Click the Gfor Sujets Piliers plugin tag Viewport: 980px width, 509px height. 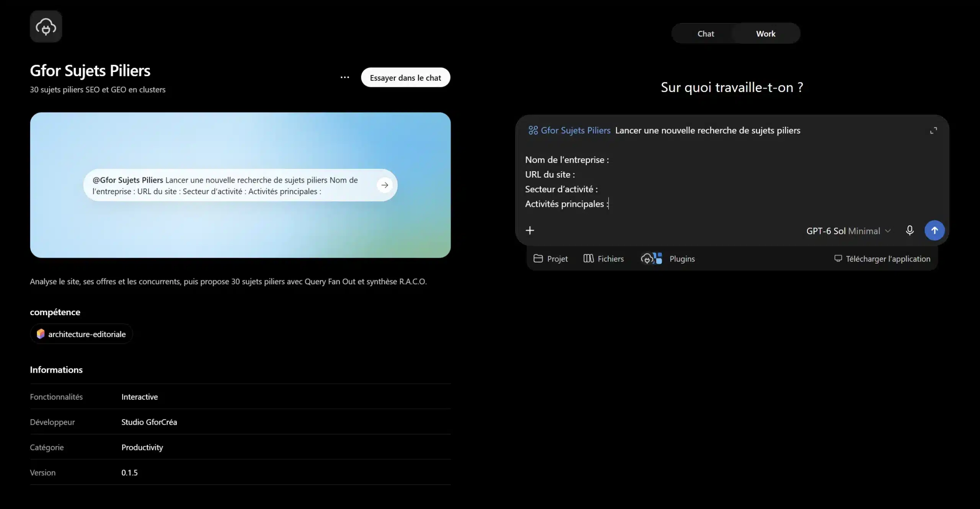[x=569, y=130]
